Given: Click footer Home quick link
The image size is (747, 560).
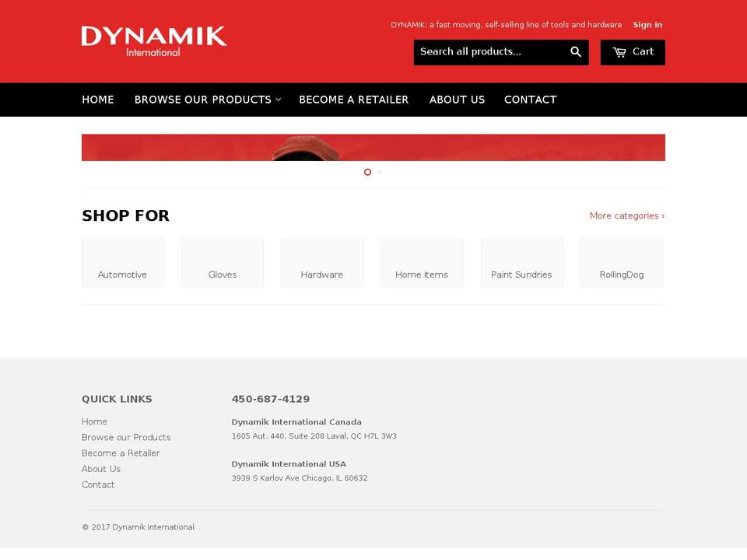Looking at the screenshot, I should pyautogui.click(x=94, y=422).
